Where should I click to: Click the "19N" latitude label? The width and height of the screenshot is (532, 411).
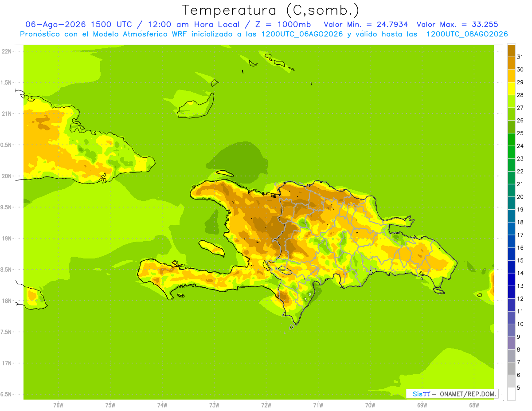click(7, 239)
